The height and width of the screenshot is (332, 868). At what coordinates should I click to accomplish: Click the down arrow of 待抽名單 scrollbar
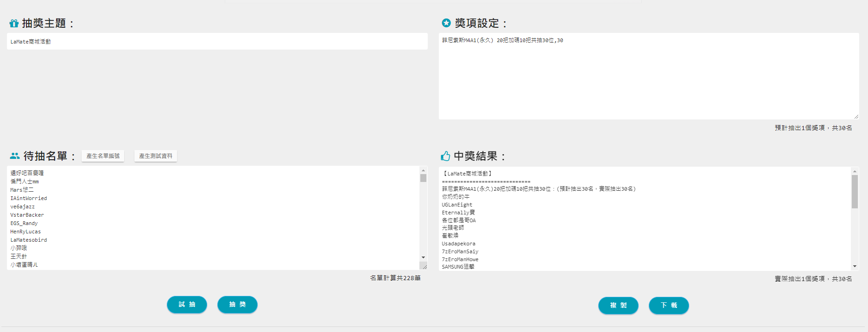pyautogui.click(x=423, y=257)
